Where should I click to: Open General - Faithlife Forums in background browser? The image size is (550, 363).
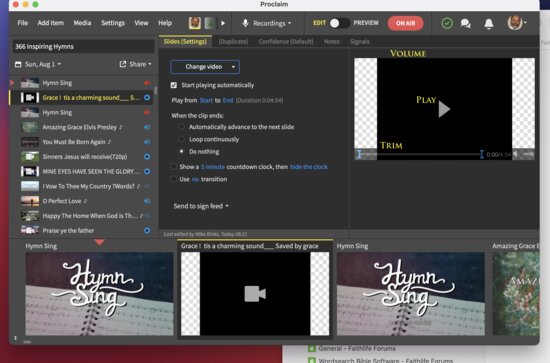pyautogui.click(x=357, y=348)
